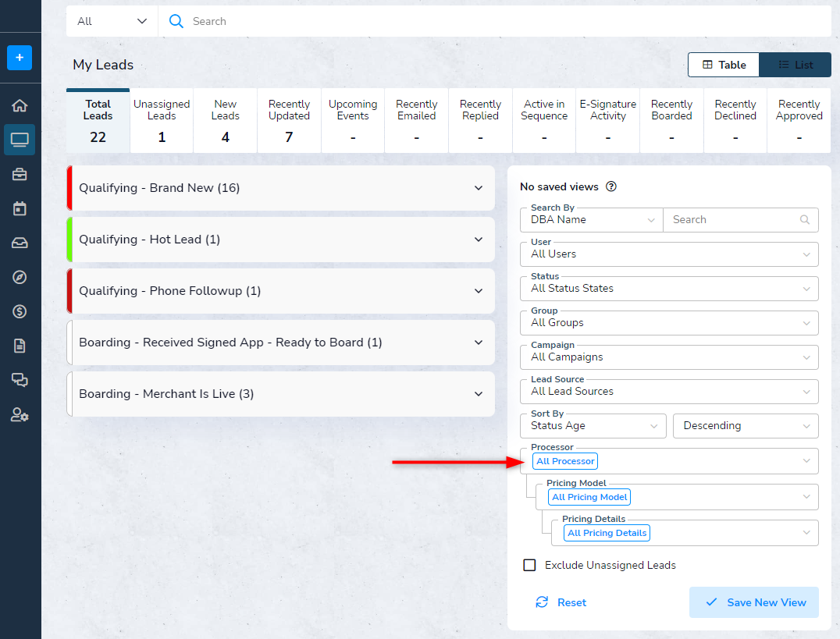The width and height of the screenshot is (840, 639).
Task: Open the calendar icon in sidebar
Action: [x=20, y=208]
